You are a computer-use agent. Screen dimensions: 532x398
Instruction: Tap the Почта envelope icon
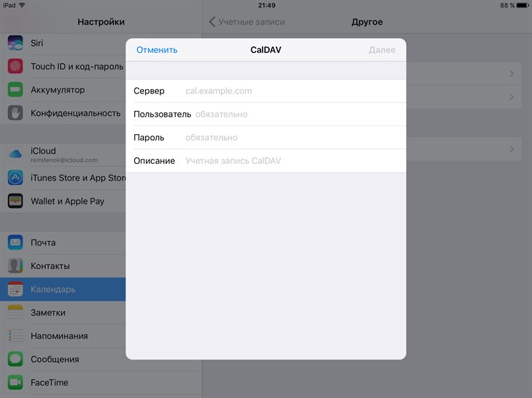tap(15, 242)
